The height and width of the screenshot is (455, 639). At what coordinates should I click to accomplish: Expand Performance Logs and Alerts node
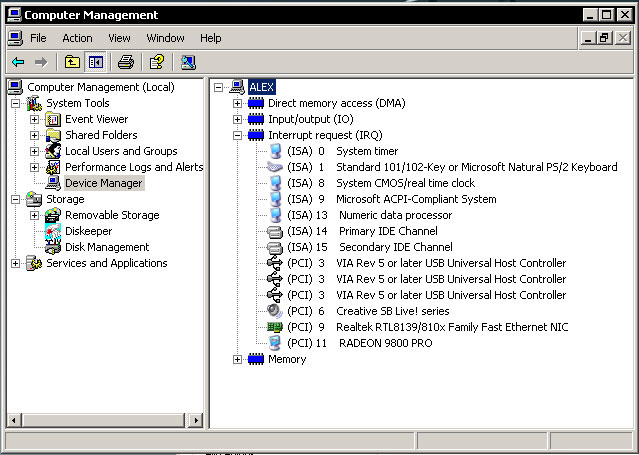pos(34,167)
